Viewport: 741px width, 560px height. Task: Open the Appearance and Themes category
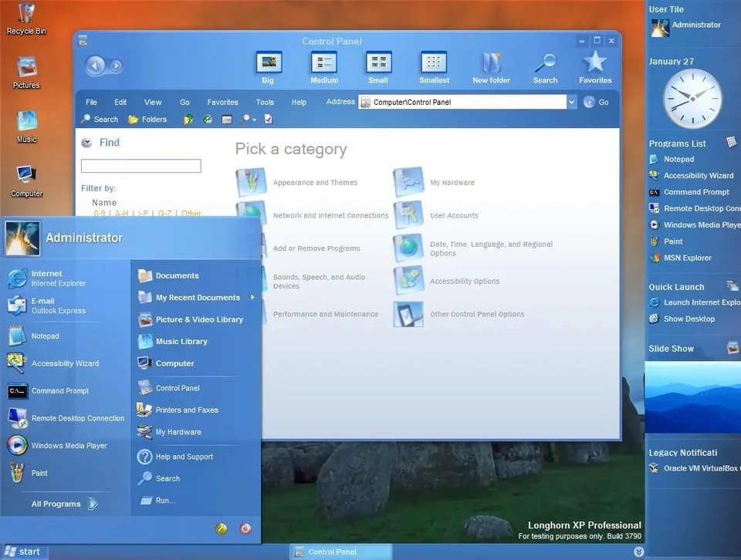point(296,182)
